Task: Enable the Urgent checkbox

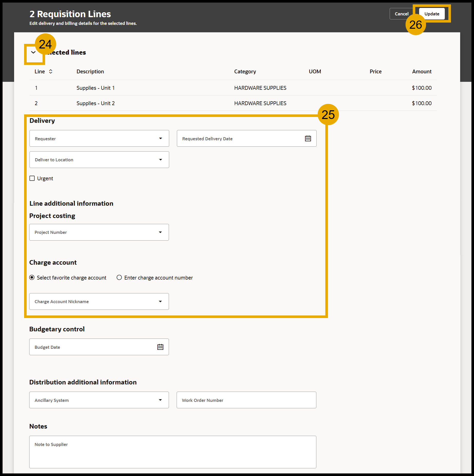Action: pyautogui.click(x=32, y=179)
